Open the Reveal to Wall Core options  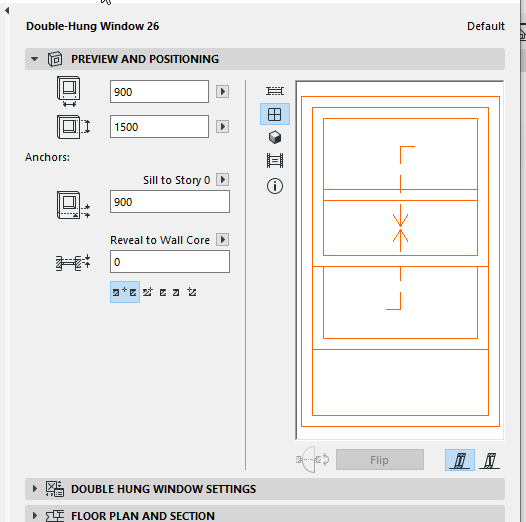[x=222, y=240]
